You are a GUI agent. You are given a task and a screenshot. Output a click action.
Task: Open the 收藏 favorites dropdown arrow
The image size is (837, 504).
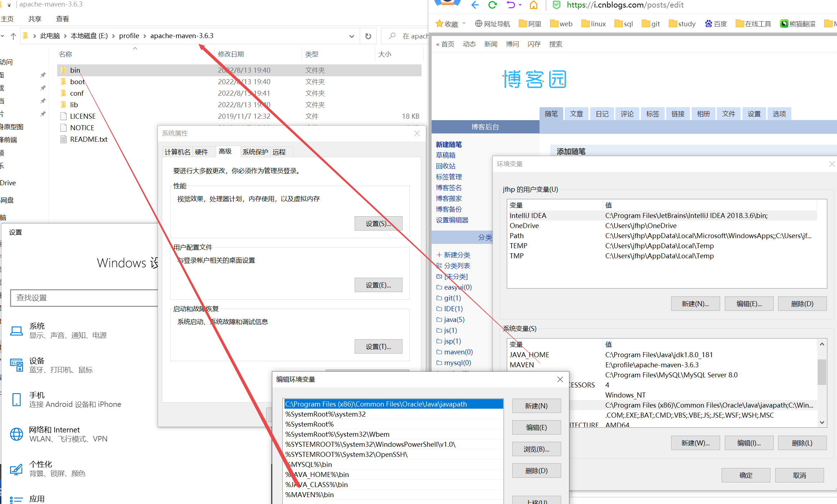pyautogui.click(x=464, y=23)
